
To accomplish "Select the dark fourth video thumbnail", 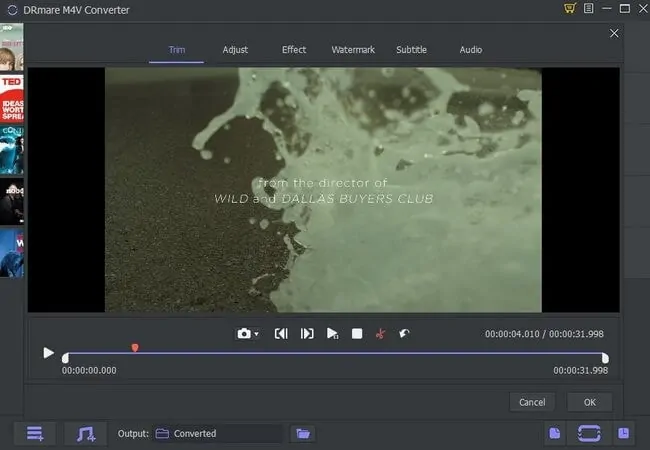I will coord(12,201).
